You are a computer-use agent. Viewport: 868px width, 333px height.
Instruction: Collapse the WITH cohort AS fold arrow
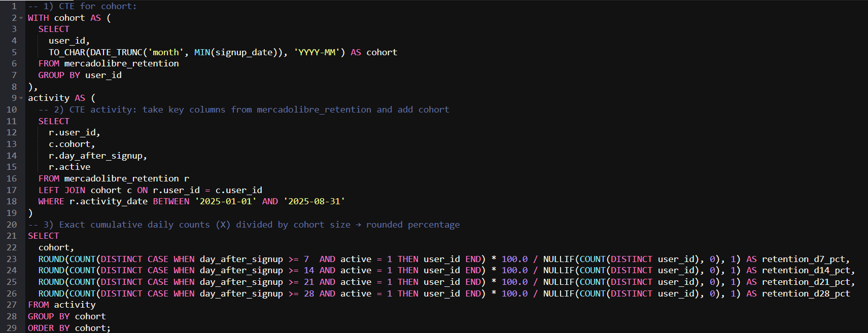click(21, 18)
